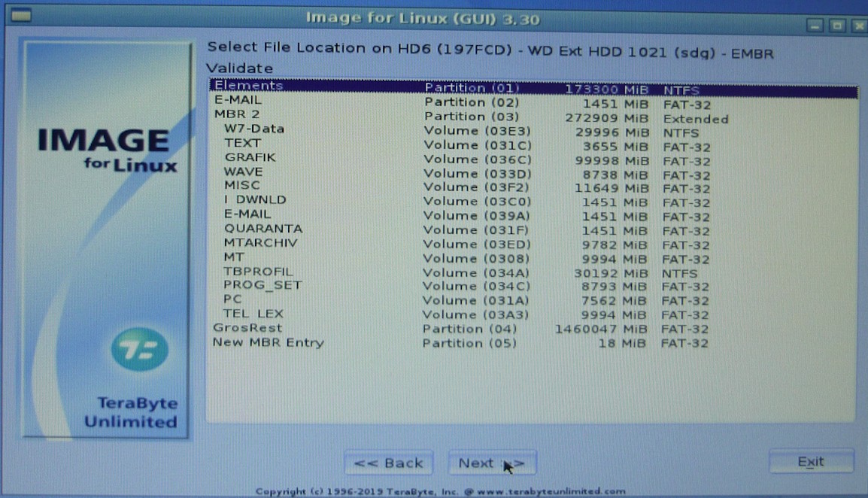Click the Exit button
The width and height of the screenshot is (868, 498).
click(811, 461)
